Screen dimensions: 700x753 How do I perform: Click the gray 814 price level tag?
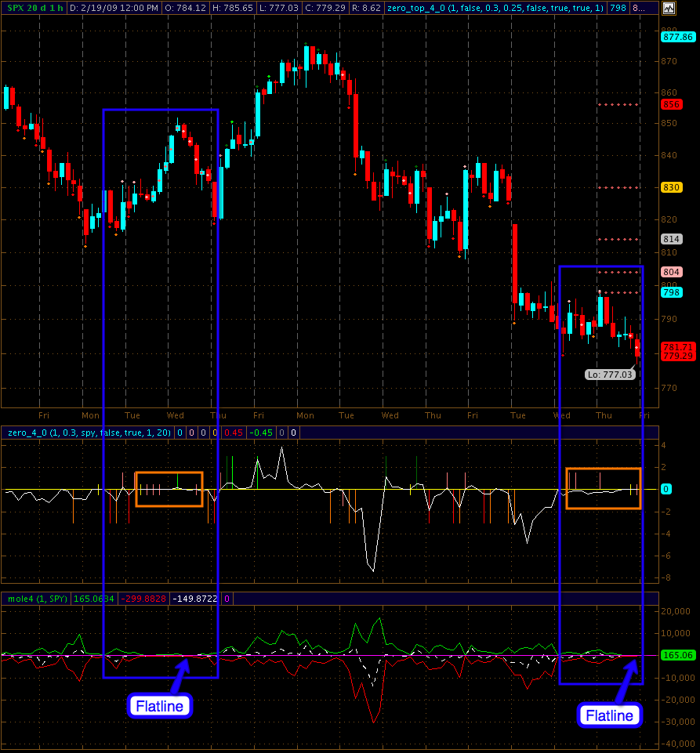(x=671, y=239)
